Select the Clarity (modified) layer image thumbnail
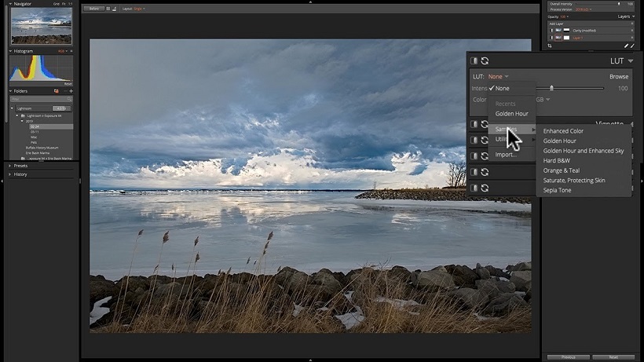 (x=558, y=31)
